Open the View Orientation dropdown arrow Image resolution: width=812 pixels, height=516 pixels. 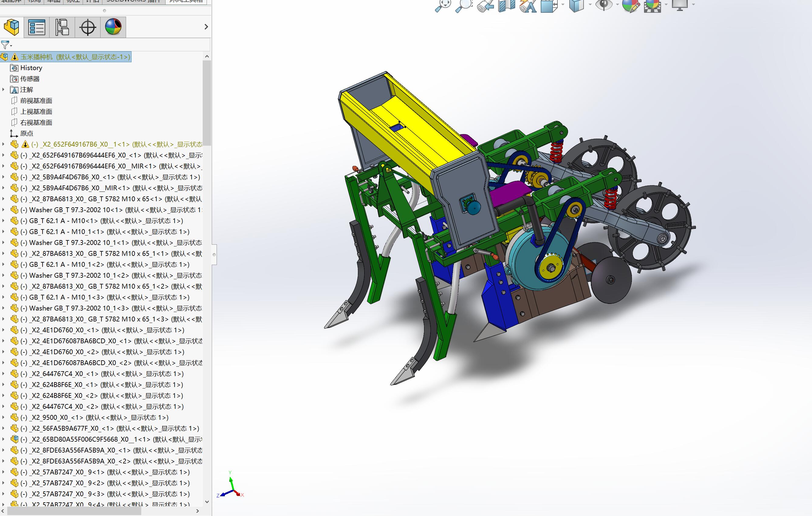tap(563, 5)
